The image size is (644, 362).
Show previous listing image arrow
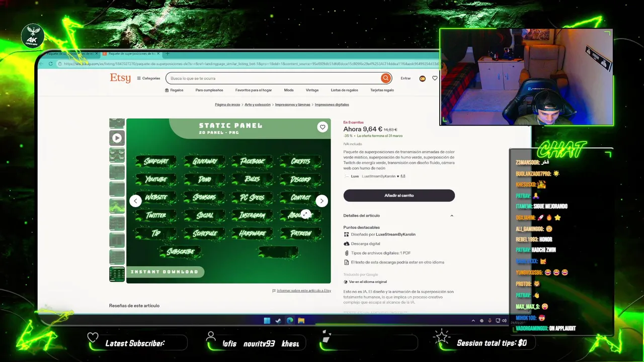click(135, 201)
